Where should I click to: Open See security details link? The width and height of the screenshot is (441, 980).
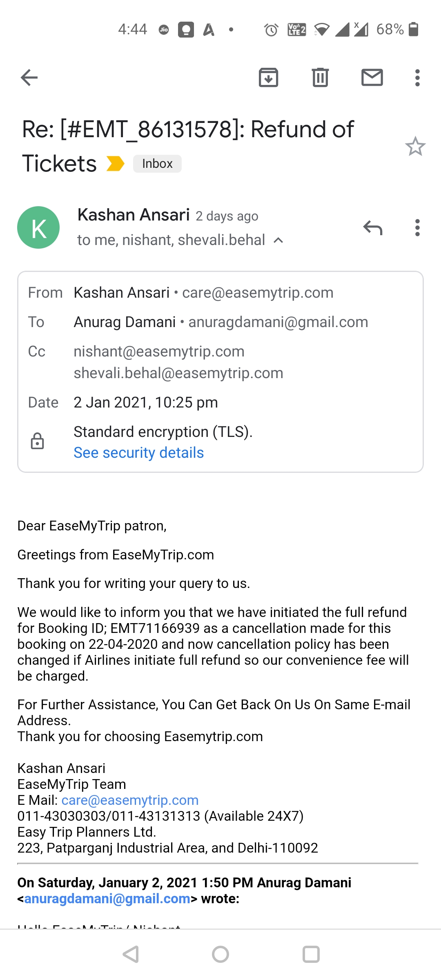click(x=138, y=453)
